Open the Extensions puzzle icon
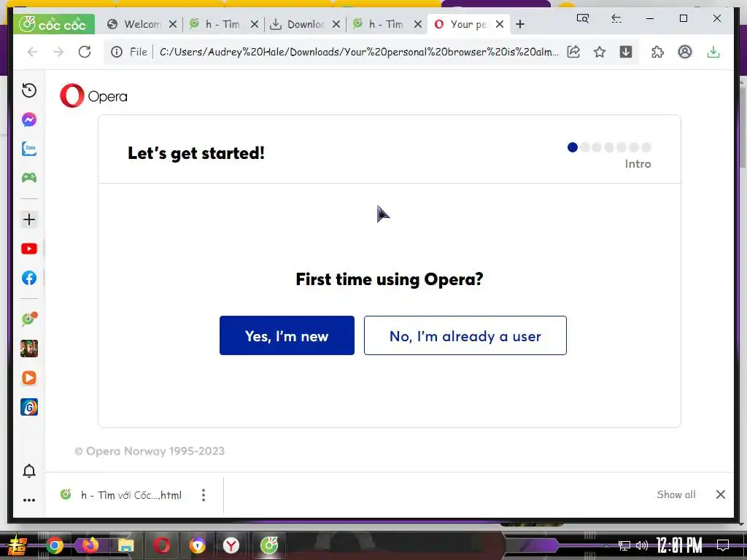The image size is (747, 560). click(x=658, y=52)
